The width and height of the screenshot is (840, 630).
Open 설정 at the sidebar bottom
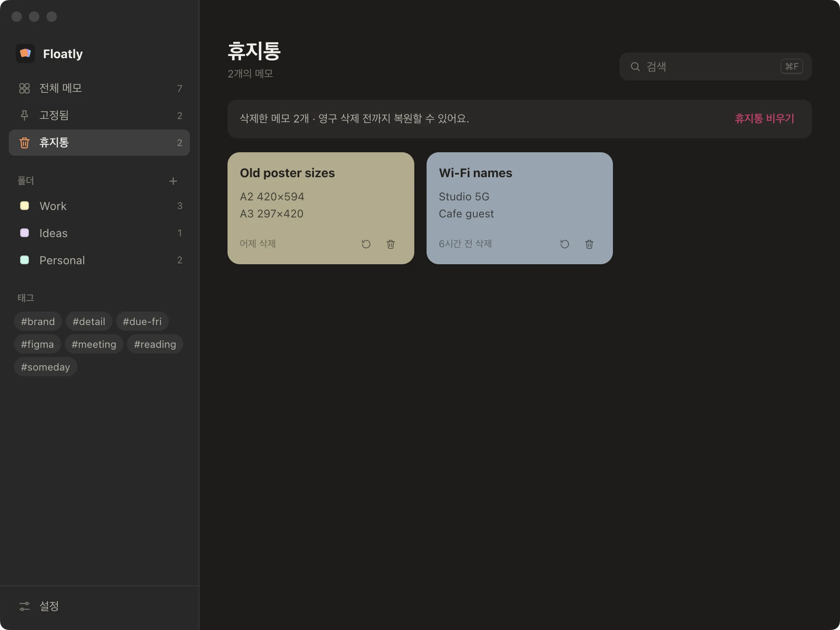pyautogui.click(x=99, y=606)
